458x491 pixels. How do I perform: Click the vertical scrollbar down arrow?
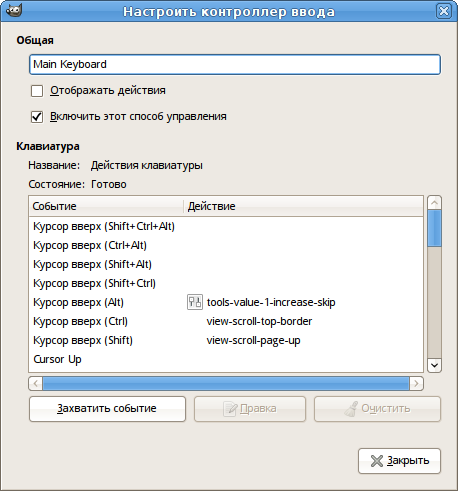pos(434,365)
